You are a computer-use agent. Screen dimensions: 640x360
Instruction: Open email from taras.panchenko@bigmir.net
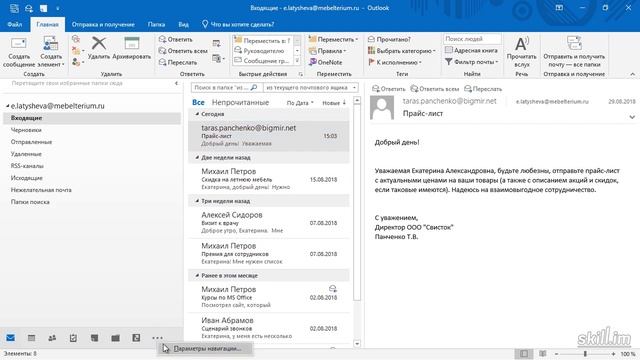(269, 136)
